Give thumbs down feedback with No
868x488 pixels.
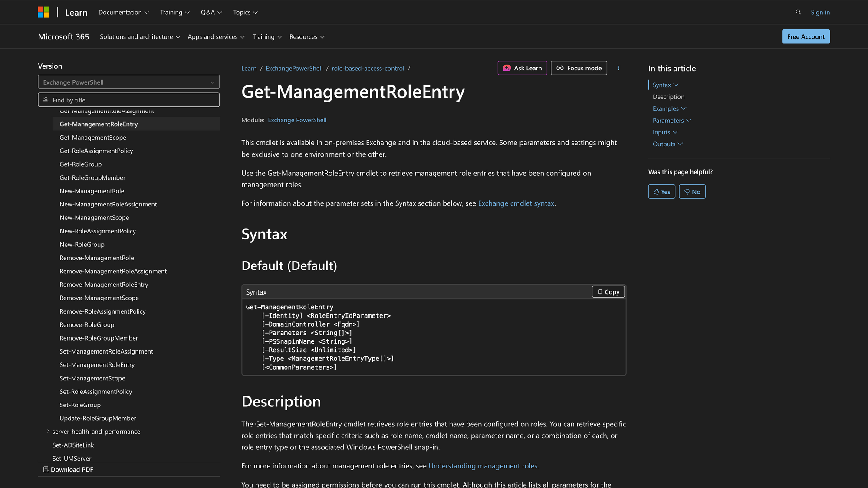692,191
